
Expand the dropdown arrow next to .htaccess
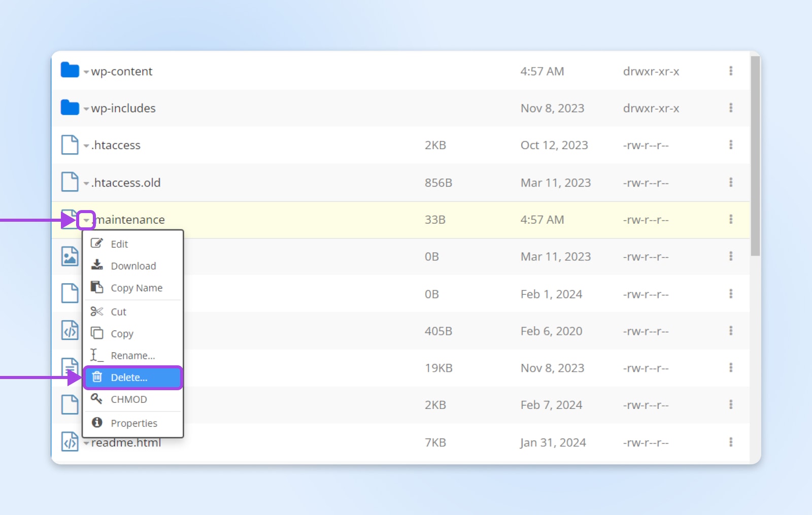(x=86, y=146)
